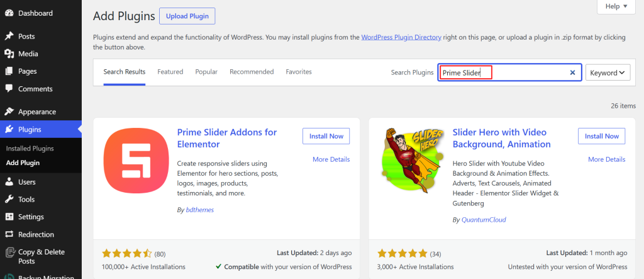The height and width of the screenshot is (279, 644).
Task: Click the Prime Slider star rating
Action: point(127,253)
